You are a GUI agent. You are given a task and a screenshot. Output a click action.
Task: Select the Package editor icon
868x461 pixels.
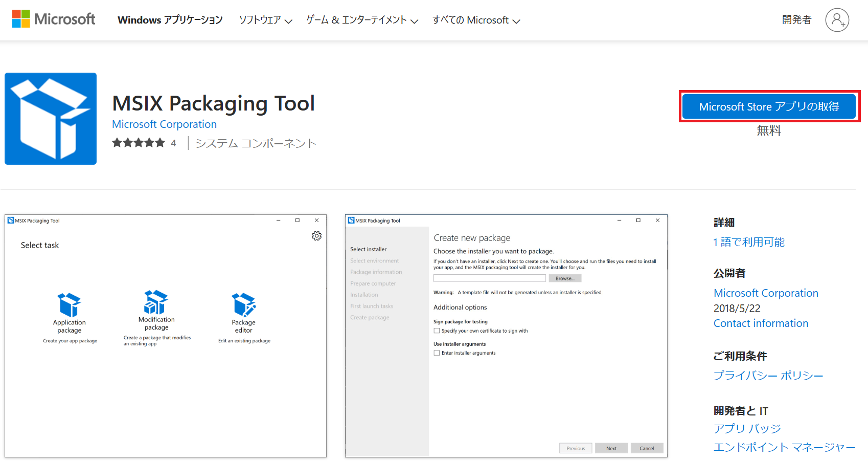coord(244,305)
